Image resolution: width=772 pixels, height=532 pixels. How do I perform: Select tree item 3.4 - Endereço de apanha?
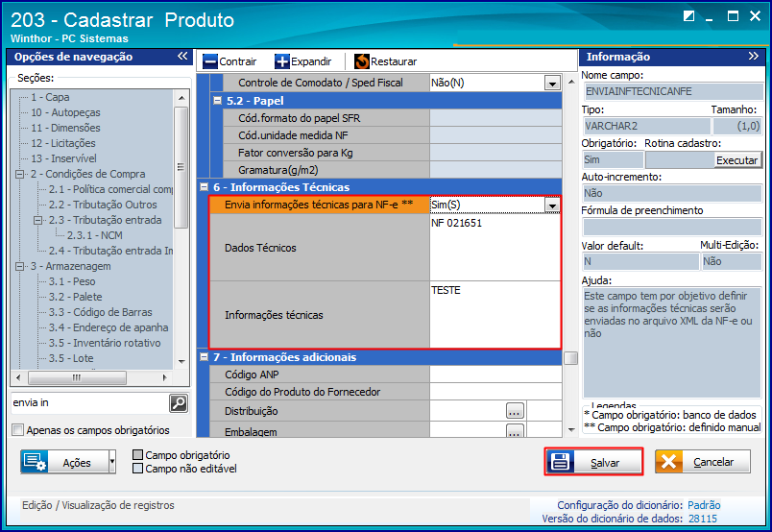(109, 327)
